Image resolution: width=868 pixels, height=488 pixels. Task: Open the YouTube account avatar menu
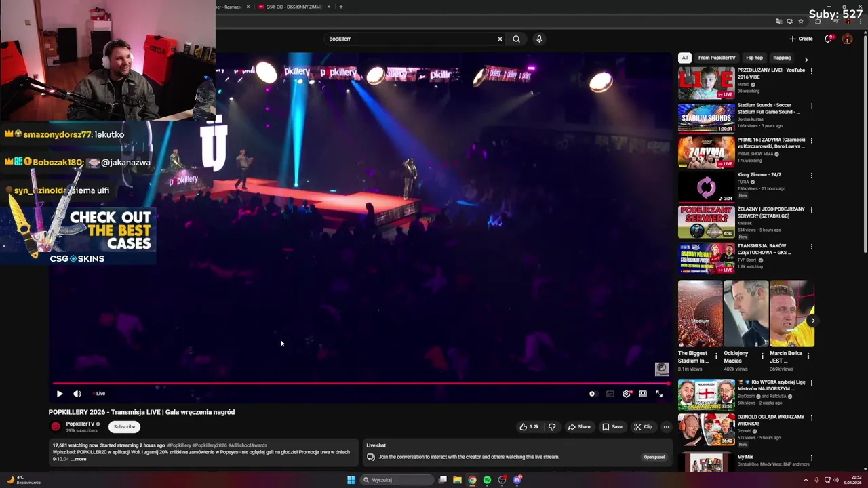pyautogui.click(x=847, y=39)
